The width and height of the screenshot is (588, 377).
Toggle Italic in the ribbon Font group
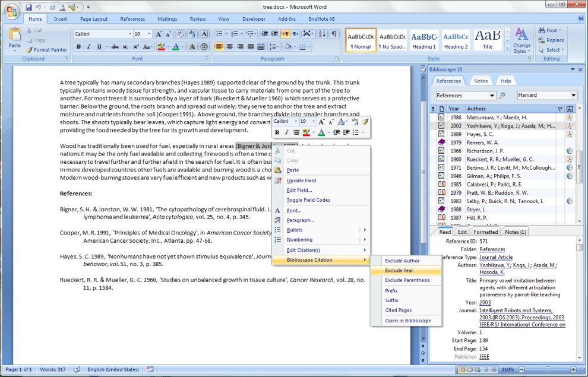click(89, 47)
